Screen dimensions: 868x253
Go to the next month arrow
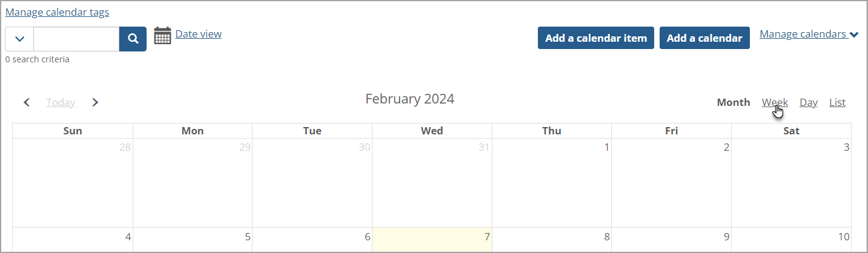coord(95,102)
